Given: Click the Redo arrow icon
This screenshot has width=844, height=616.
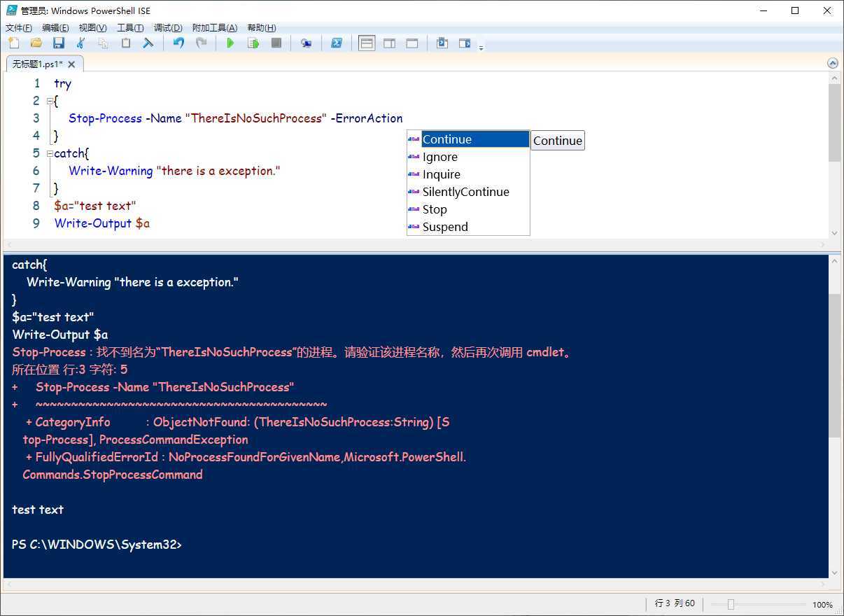Looking at the screenshot, I should pyautogui.click(x=201, y=43).
